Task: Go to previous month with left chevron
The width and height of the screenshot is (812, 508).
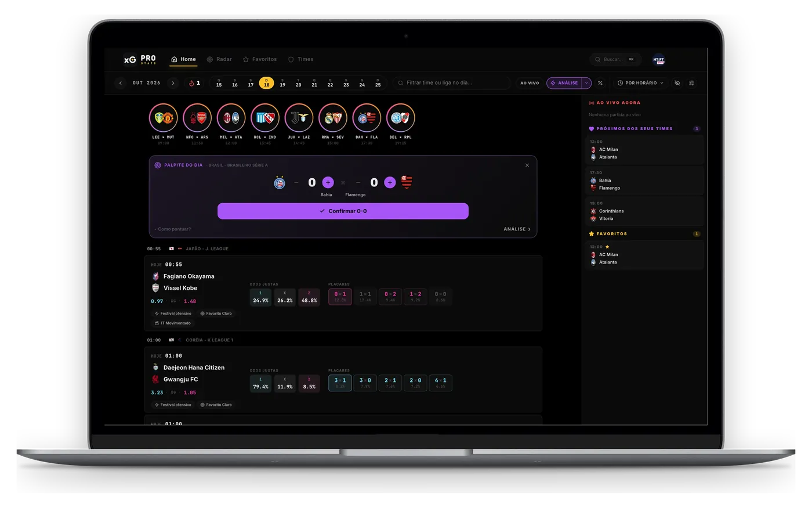Action: [121, 83]
